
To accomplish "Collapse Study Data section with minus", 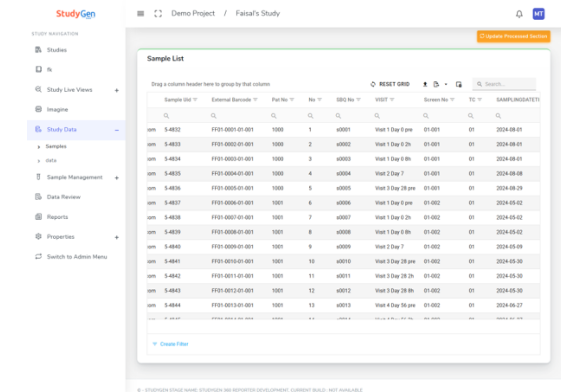I will [x=117, y=130].
